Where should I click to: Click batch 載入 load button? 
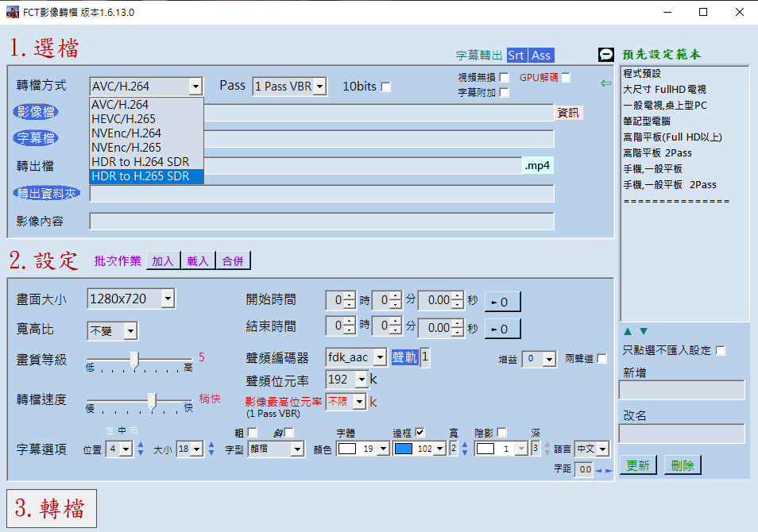point(198,261)
